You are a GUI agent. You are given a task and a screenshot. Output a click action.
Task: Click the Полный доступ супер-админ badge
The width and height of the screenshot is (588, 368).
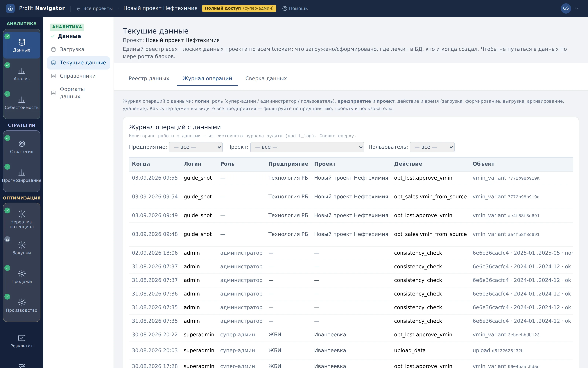[239, 8]
